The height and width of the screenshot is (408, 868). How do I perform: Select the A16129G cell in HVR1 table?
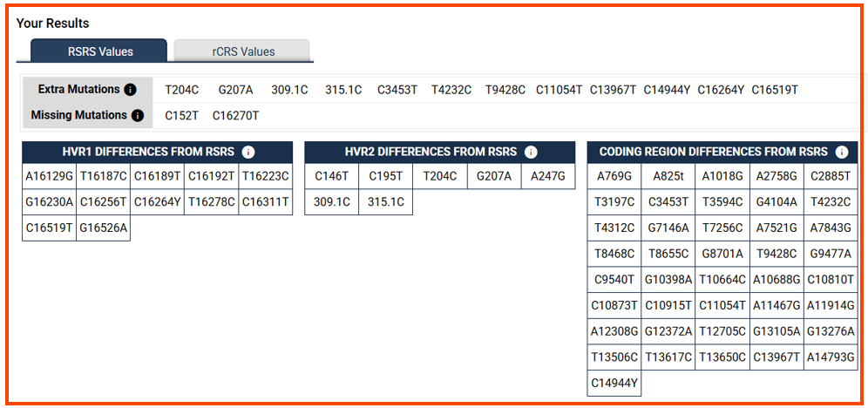(x=50, y=176)
